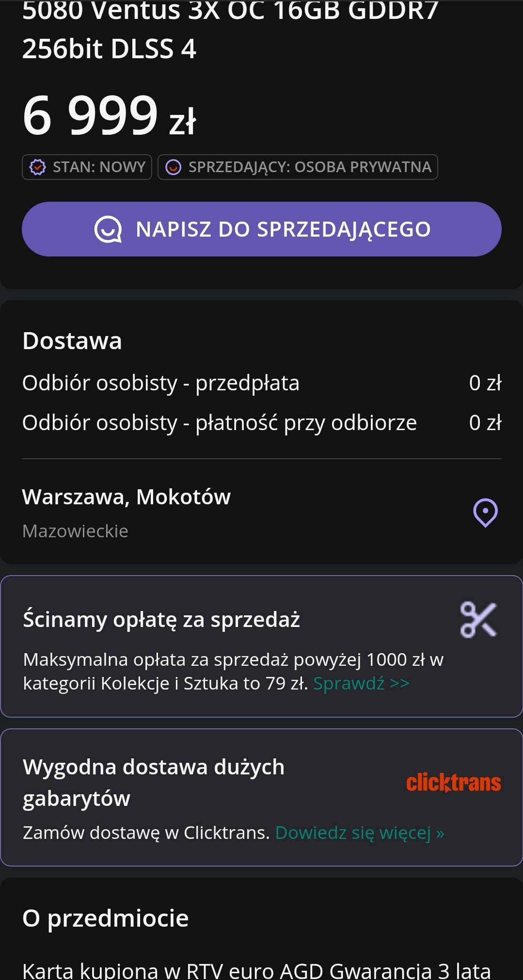Tap the Wygodna dostawa dużych gabarytów heading

pos(154,782)
